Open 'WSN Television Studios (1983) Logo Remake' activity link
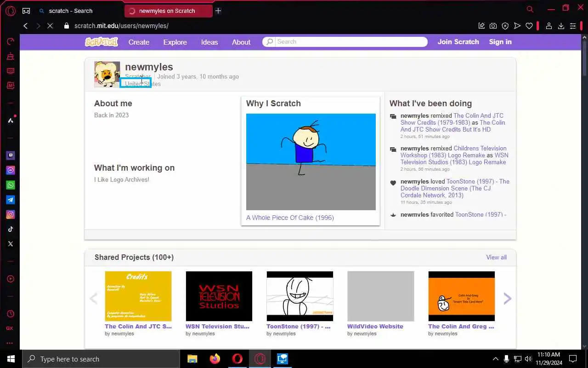Image resolution: width=588 pixels, height=368 pixels. 454,159
